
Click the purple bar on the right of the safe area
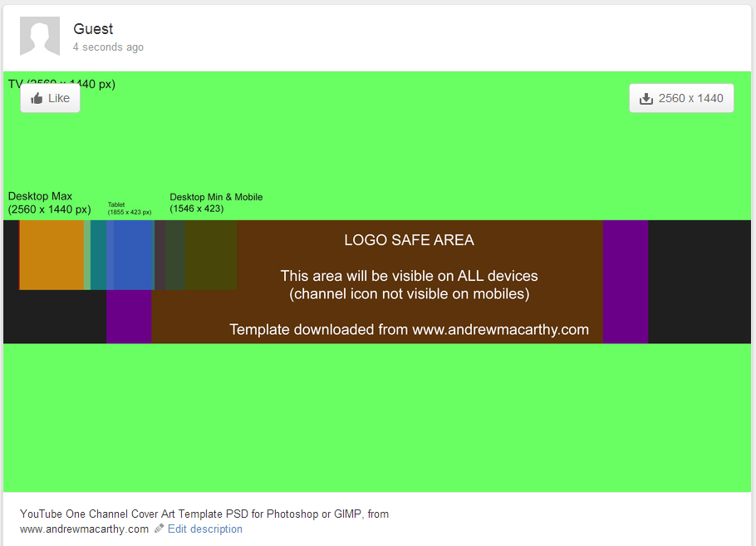pos(625,282)
